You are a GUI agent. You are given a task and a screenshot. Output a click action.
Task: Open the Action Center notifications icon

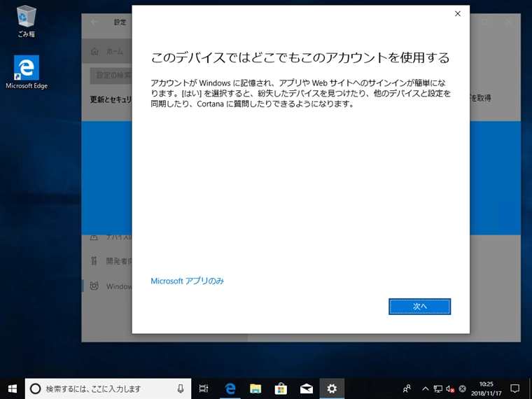click(x=515, y=388)
